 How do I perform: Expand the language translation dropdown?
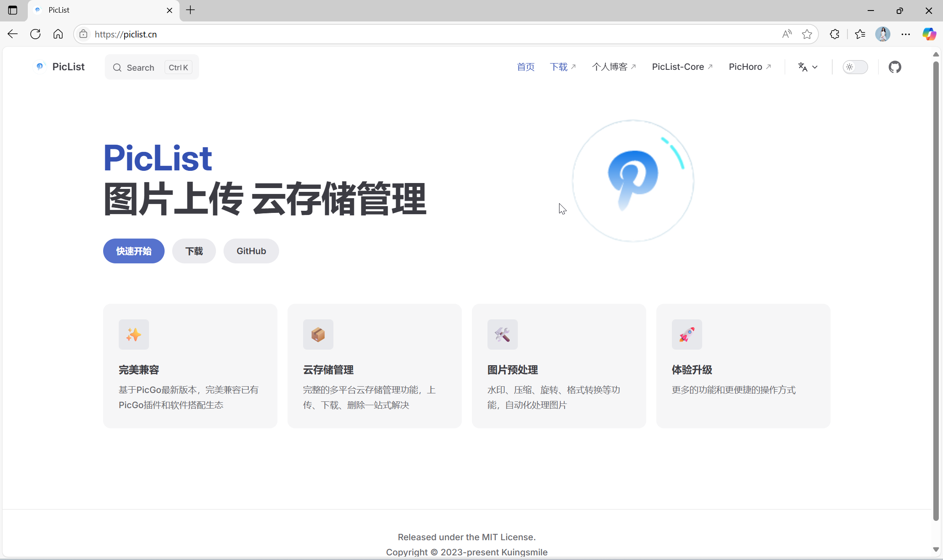pyautogui.click(x=807, y=67)
